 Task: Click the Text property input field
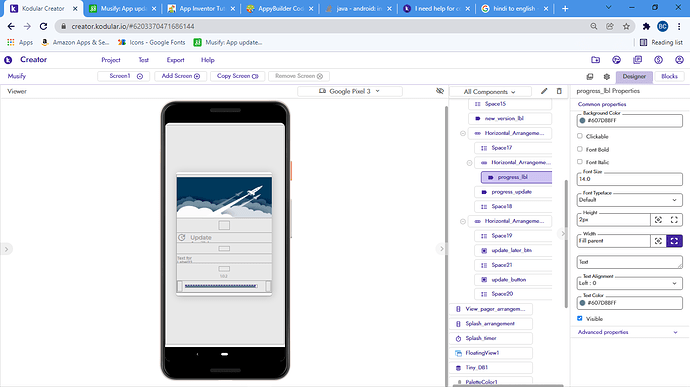[x=629, y=262]
